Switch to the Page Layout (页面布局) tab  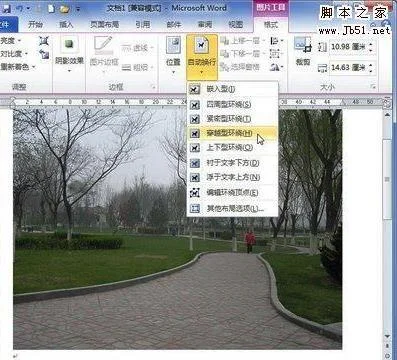tap(104, 24)
